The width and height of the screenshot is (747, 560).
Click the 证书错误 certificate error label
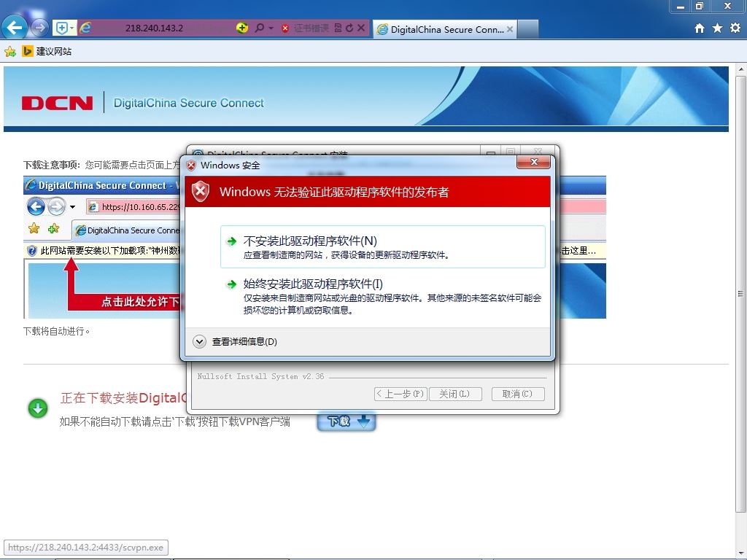(x=311, y=28)
